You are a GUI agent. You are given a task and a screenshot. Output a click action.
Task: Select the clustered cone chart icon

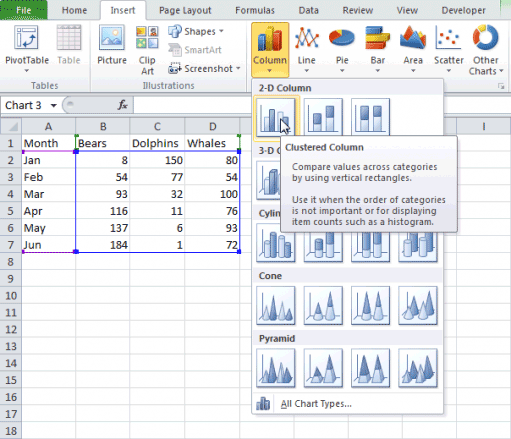tap(276, 305)
